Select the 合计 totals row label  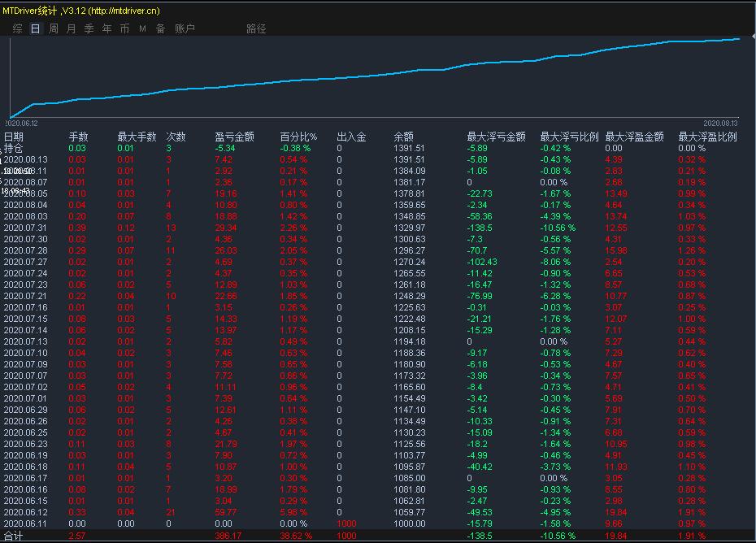[x=14, y=536]
